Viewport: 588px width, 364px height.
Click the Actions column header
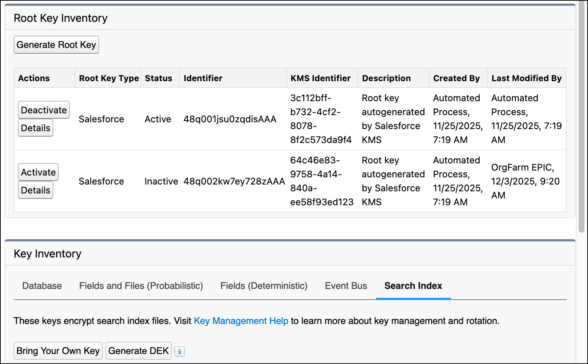click(x=44, y=78)
